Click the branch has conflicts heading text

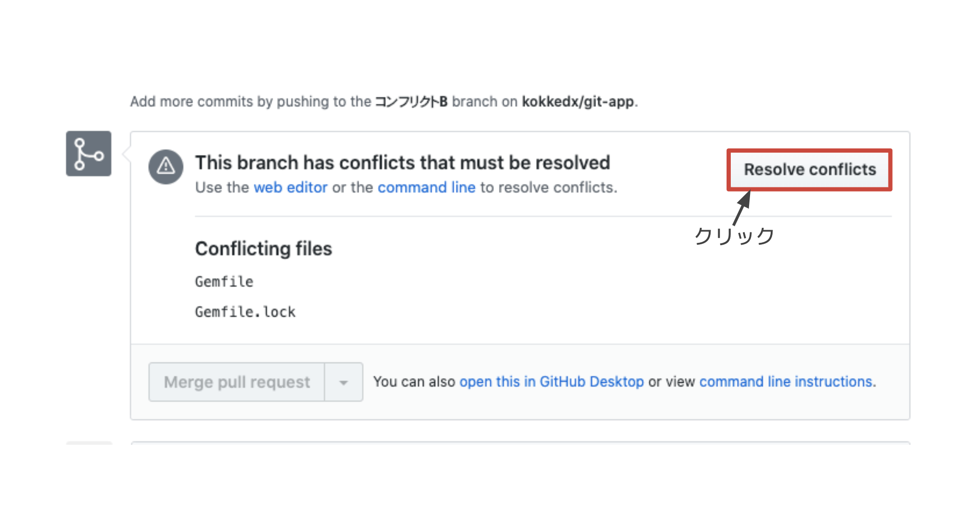coord(402,163)
